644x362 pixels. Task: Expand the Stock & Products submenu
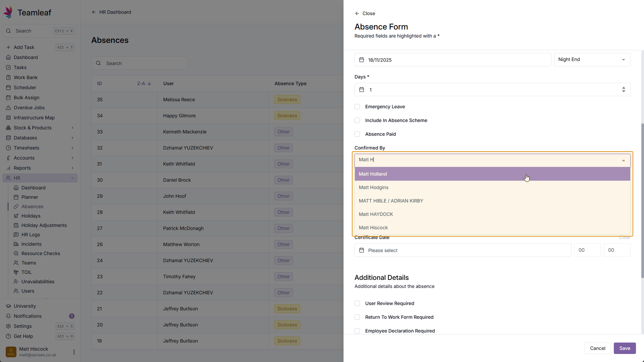(x=72, y=128)
